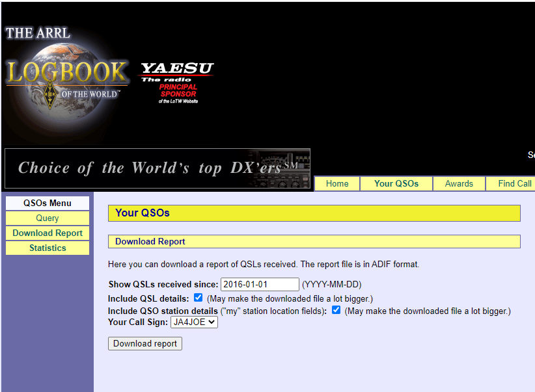Click the Show QSLs received since date field
The image size is (535, 392).
coord(260,284)
